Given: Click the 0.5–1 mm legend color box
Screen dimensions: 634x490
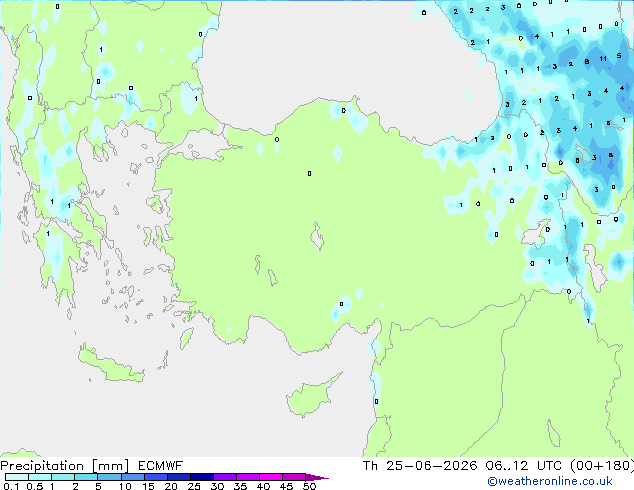Looking at the screenshot, I should [x=40, y=477].
